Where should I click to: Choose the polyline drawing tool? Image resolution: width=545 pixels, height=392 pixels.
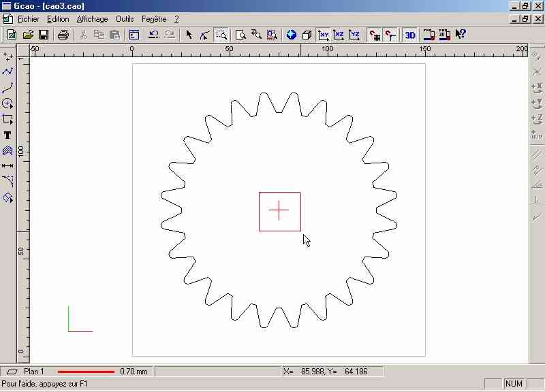click(7, 71)
